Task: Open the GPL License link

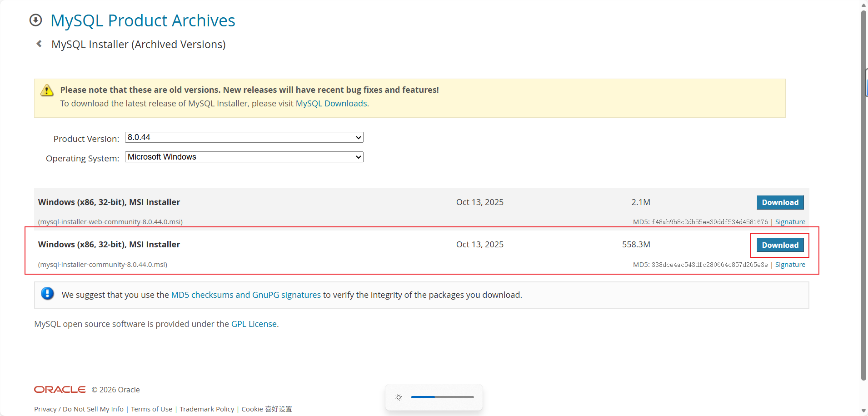Action: tap(254, 324)
